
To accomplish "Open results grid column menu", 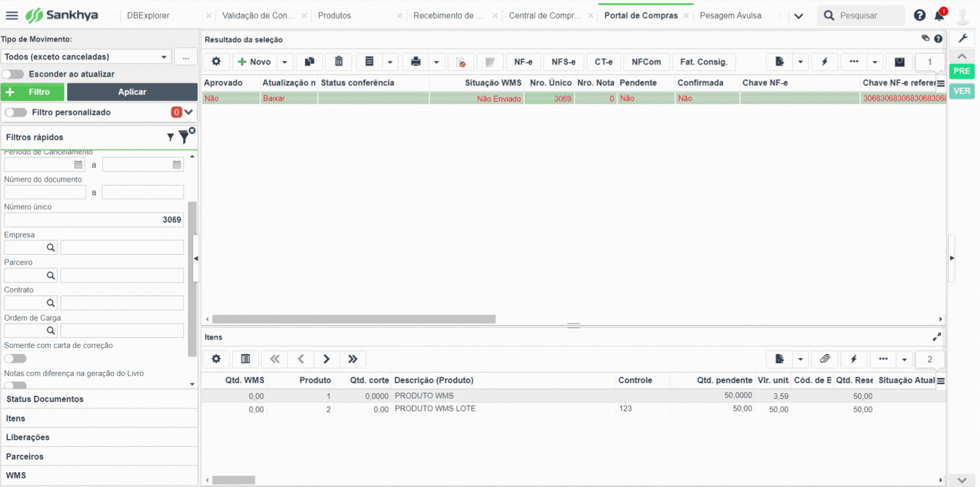I will tap(941, 83).
